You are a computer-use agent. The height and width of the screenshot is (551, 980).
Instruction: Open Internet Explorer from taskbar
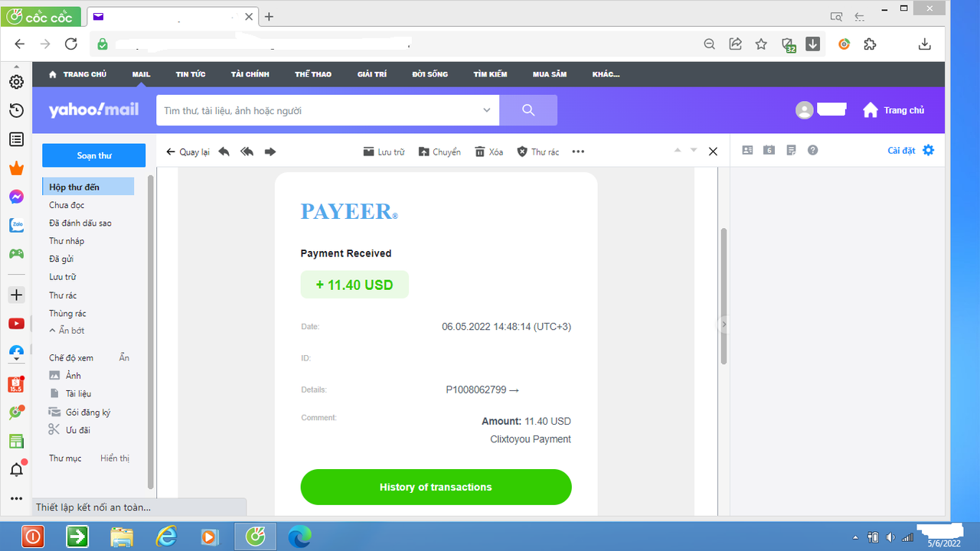[166, 536]
